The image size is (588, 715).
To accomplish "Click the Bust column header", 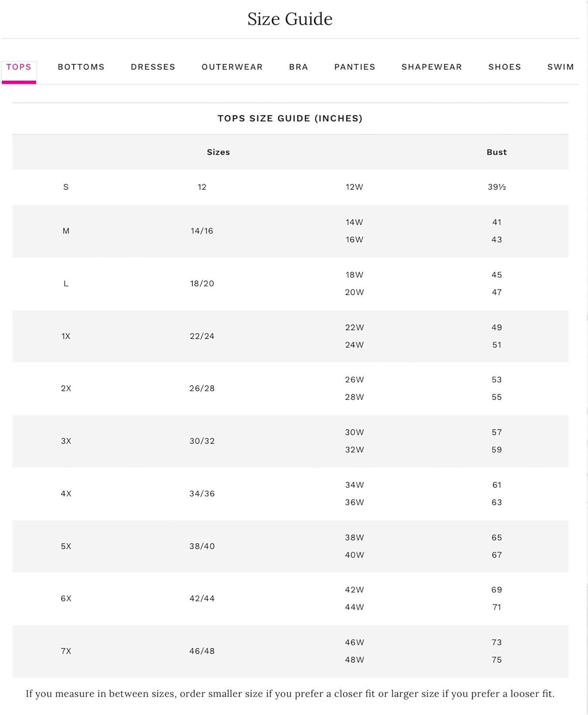I will point(496,152).
